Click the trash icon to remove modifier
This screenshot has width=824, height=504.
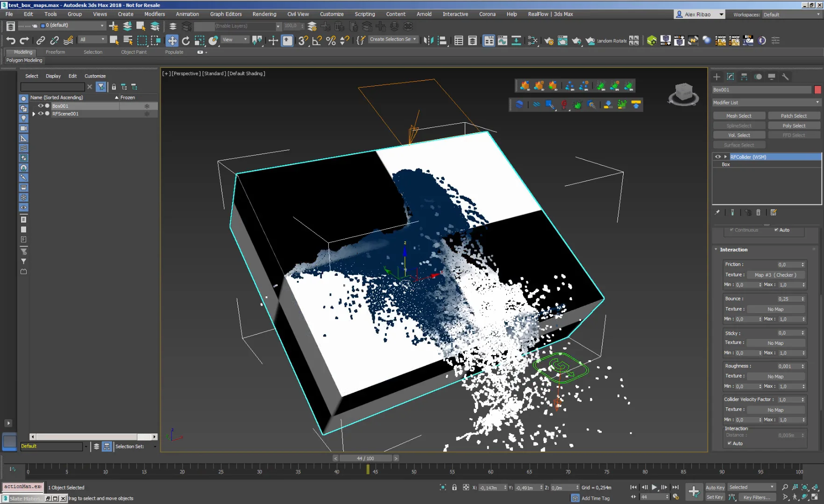coord(758,212)
